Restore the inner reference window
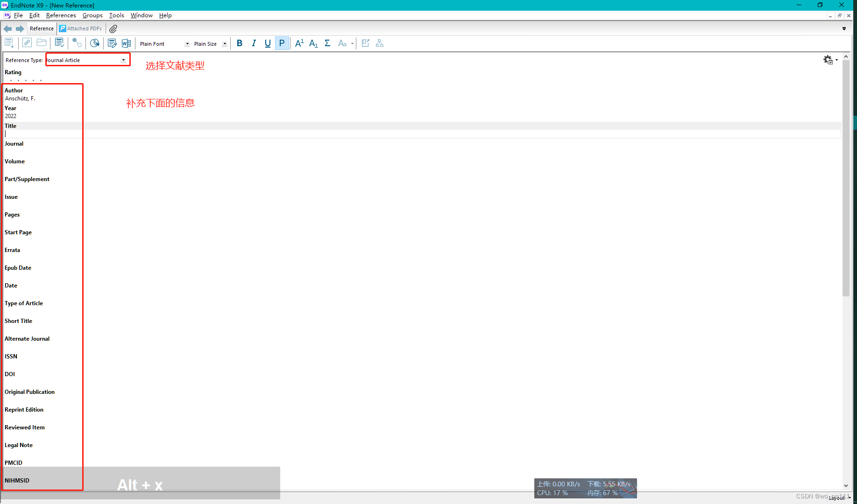Screen dimensions: 857x504 839,15
